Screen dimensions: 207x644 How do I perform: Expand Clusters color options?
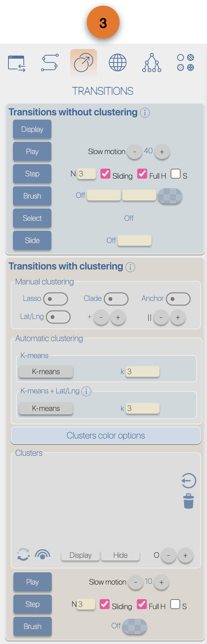(x=106, y=435)
